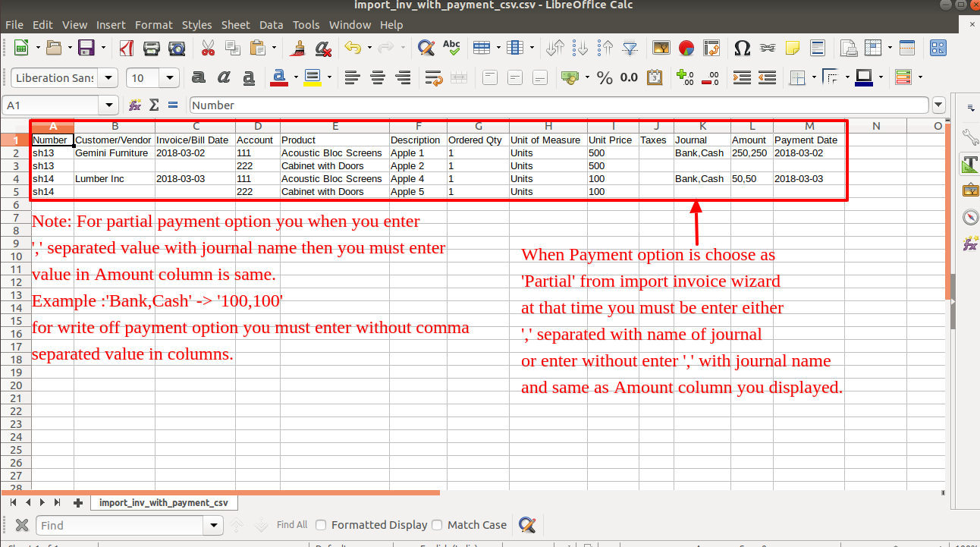The width and height of the screenshot is (980, 547).
Task: Open the Sheet menu
Action: point(235,25)
